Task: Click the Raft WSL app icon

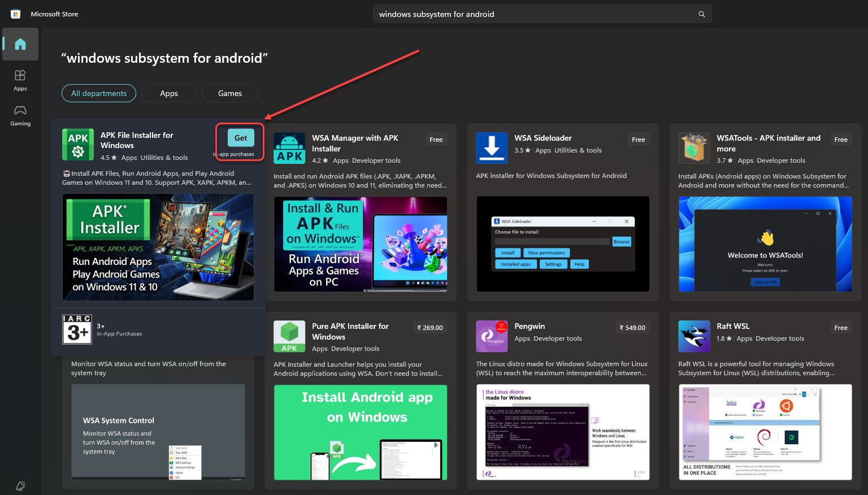Action: (693, 336)
